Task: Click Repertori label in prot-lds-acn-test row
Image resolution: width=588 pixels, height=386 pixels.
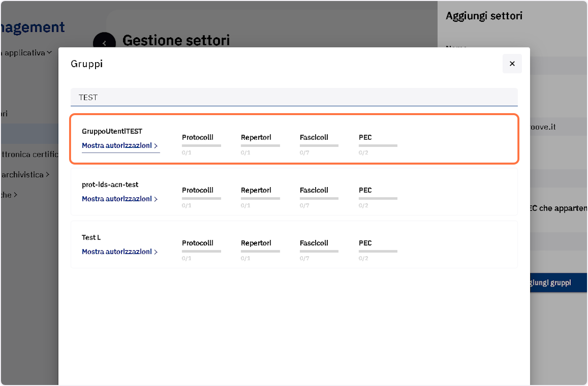Action: coord(256,190)
